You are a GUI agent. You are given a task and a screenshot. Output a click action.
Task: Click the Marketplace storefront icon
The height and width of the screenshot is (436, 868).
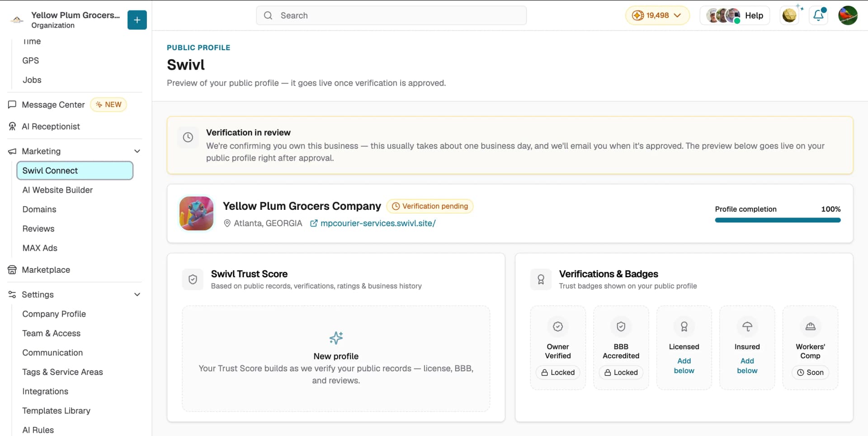point(12,270)
